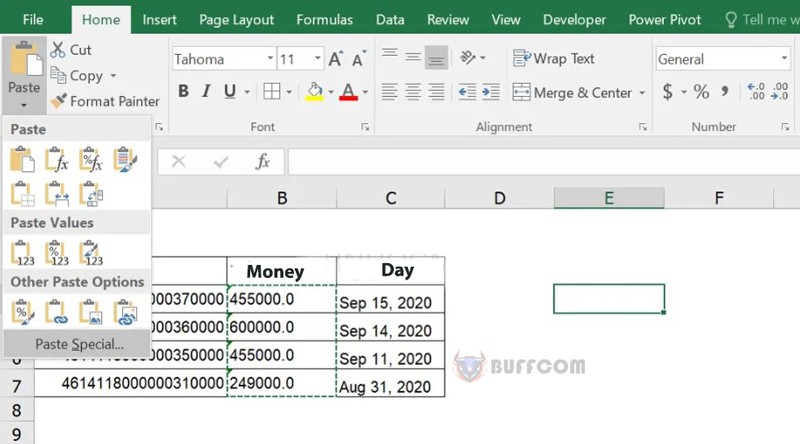Open the Borders dropdown arrow

[289, 92]
